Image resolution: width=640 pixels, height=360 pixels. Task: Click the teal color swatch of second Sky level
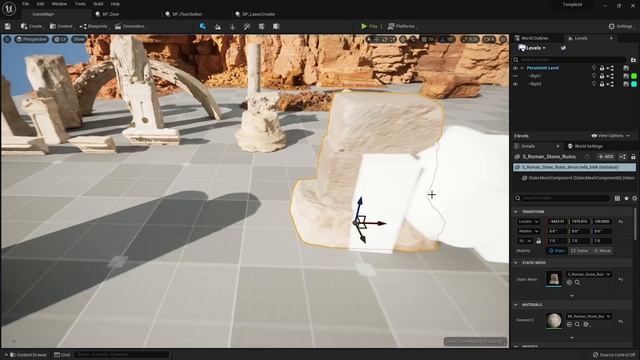634,84
